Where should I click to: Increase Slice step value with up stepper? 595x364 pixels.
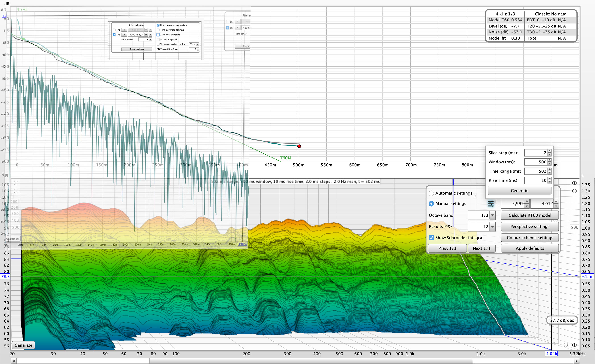[x=550, y=151]
